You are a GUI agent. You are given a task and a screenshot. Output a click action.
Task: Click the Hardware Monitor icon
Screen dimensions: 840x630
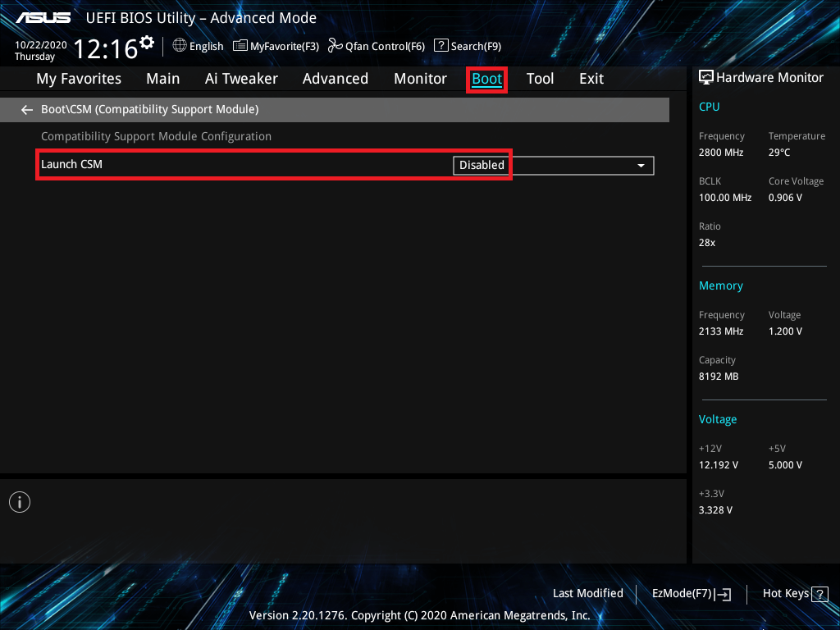pos(705,77)
